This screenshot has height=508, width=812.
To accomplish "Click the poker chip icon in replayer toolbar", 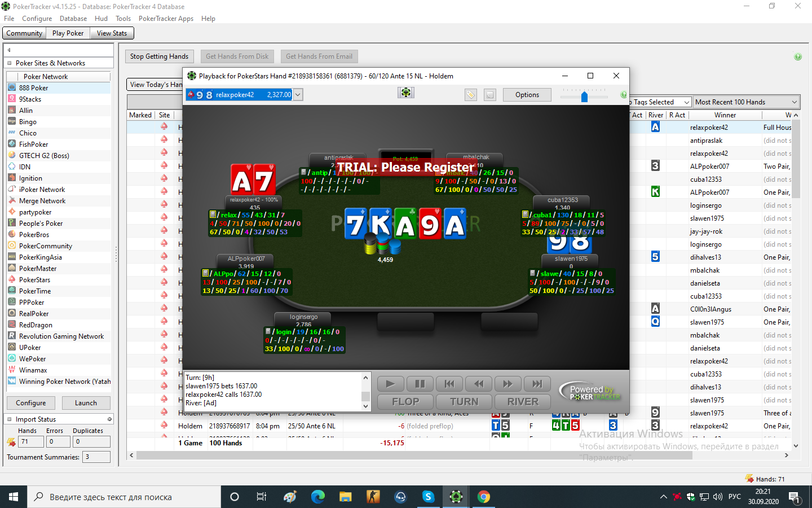I will click(x=406, y=93).
